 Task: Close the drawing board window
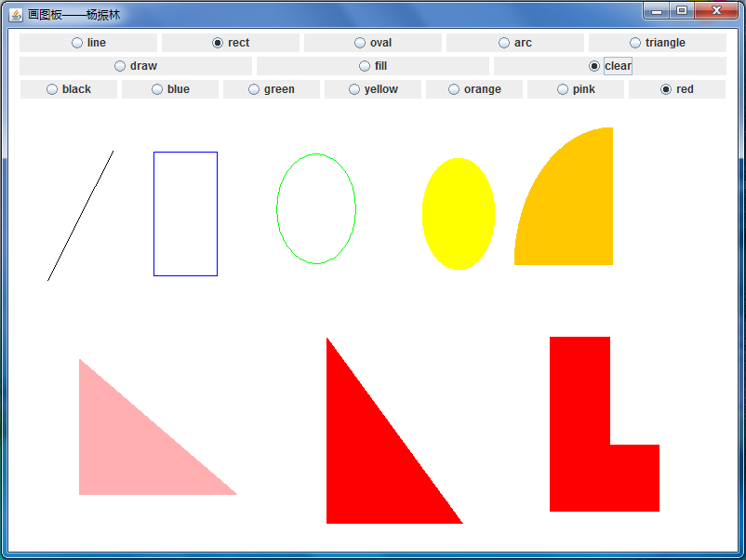tap(716, 11)
